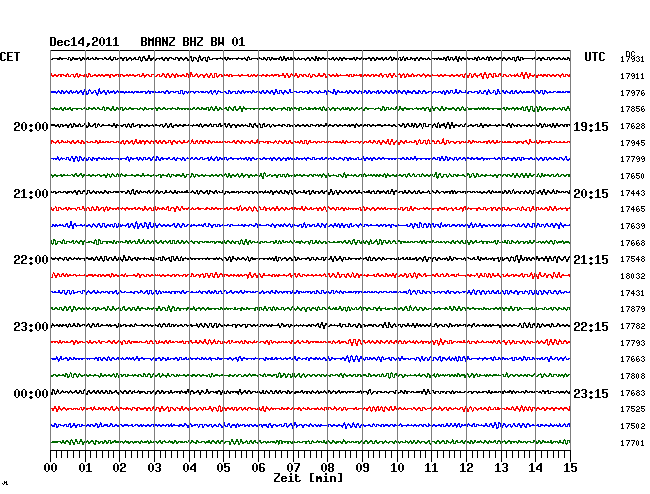
Task: Click the DC value "17782"
Action: (633, 327)
